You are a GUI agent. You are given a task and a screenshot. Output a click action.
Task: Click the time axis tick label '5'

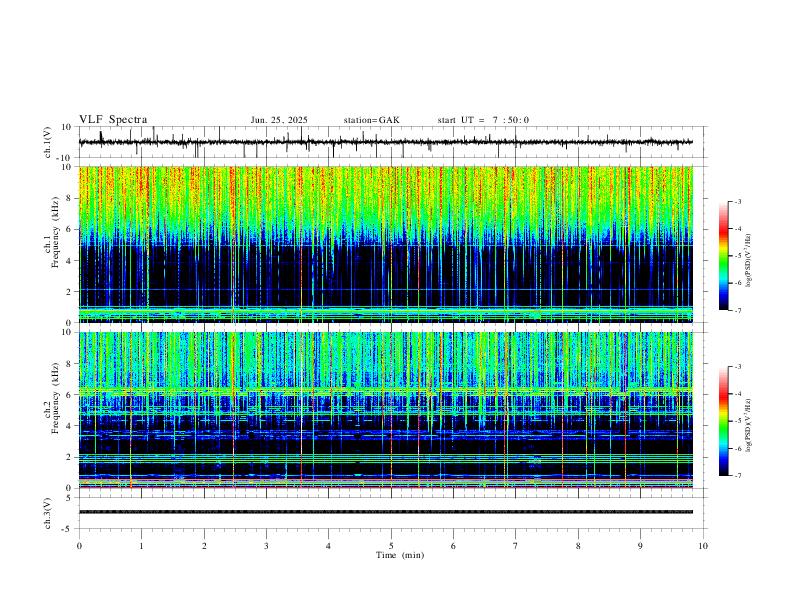391,546
